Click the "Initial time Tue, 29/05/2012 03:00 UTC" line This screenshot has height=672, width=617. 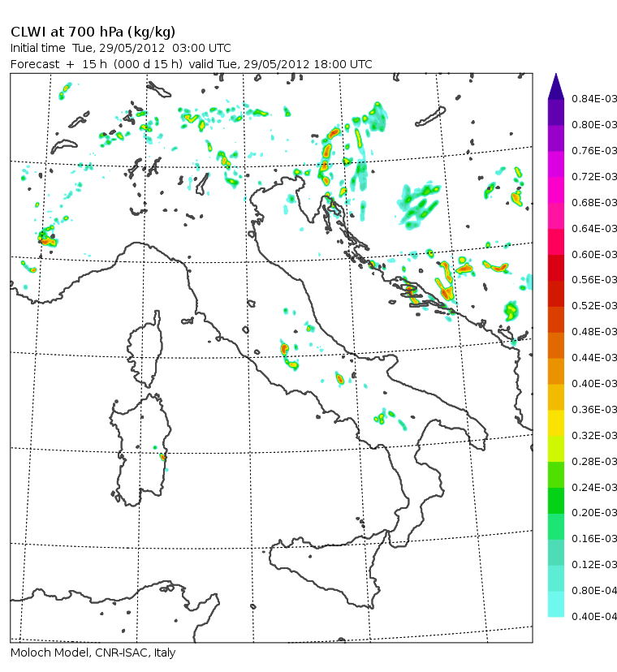[120, 48]
